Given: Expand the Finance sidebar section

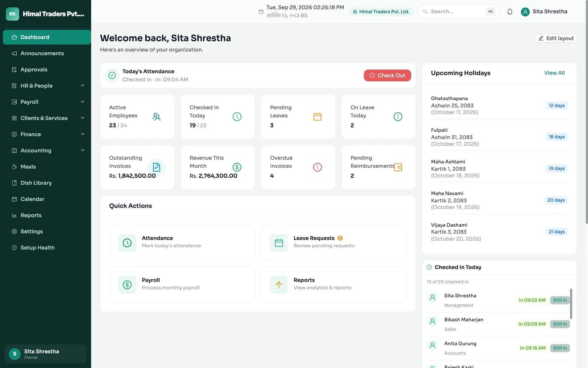Looking at the screenshot, I should tap(47, 134).
